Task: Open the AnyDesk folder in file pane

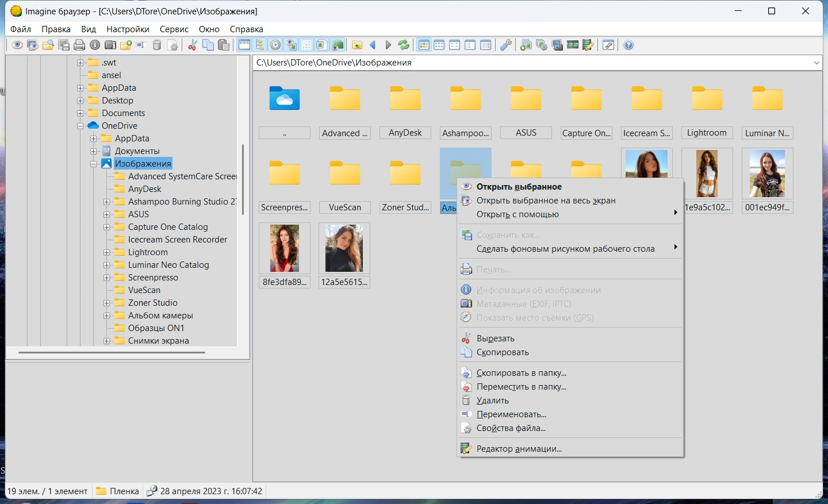Action: (x=405, y=99)
